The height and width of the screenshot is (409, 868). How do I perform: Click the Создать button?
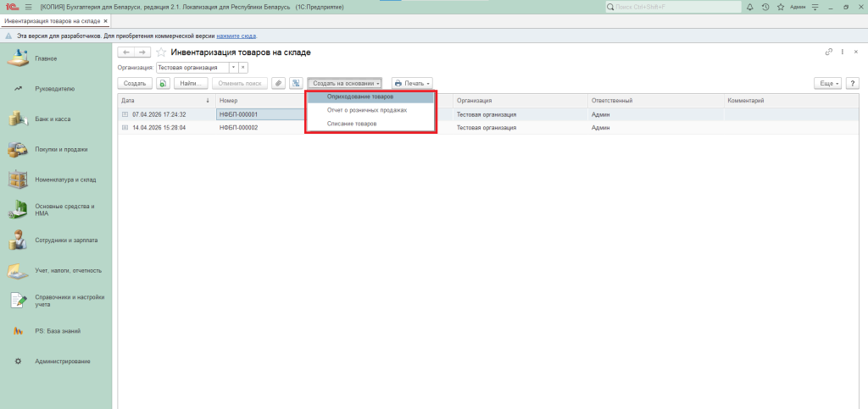135,83
